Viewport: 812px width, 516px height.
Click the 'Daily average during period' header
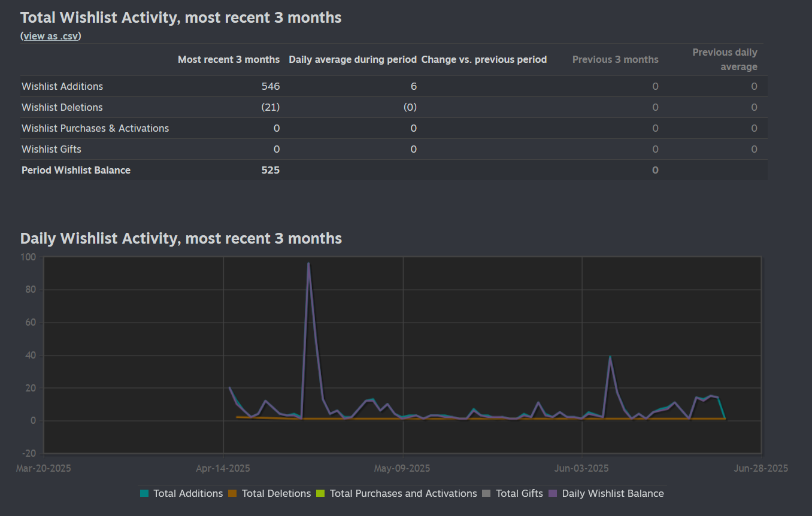353,60
